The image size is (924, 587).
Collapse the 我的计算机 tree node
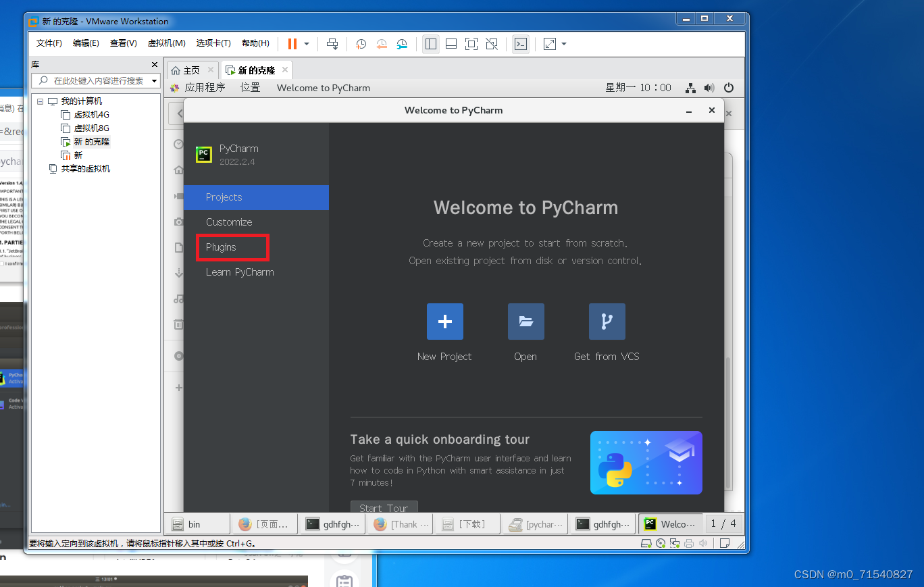click(x=41, y=101)
